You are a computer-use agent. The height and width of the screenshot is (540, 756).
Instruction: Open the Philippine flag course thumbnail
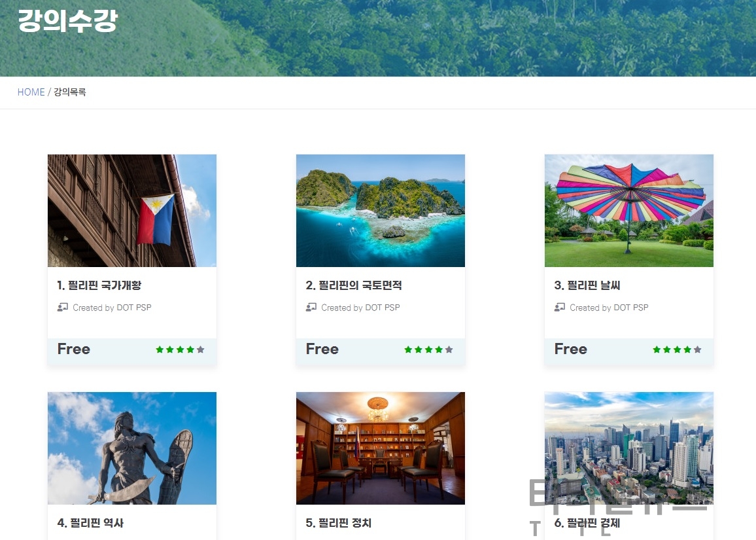pos(132,210)
